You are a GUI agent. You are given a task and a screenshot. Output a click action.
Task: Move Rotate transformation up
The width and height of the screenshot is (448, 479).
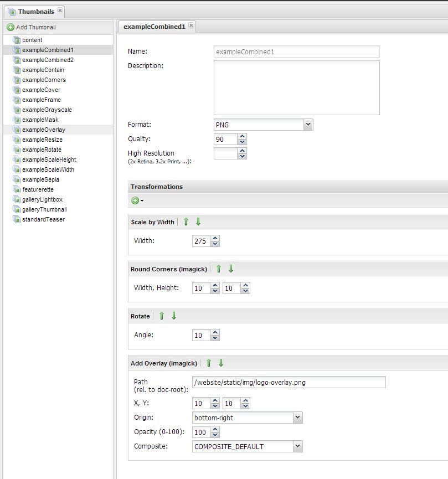(x=162, y=316)
